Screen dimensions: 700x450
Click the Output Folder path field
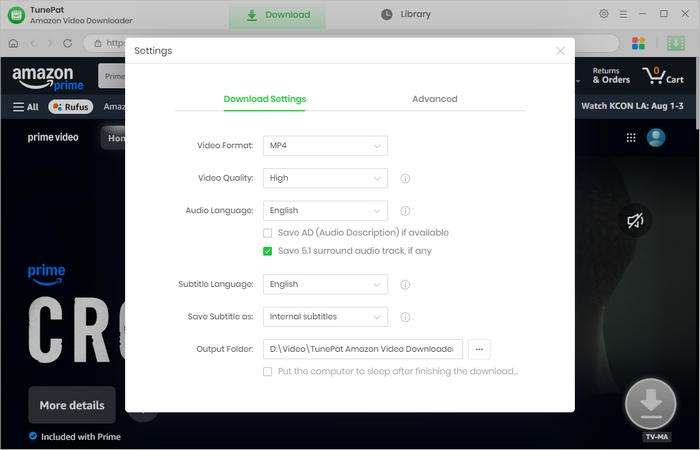362,349
